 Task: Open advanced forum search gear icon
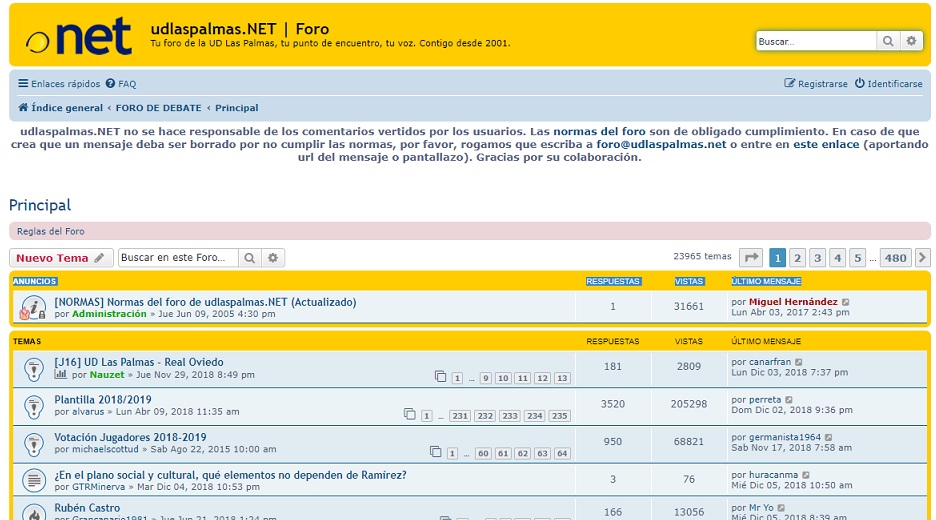click(273, 258)
